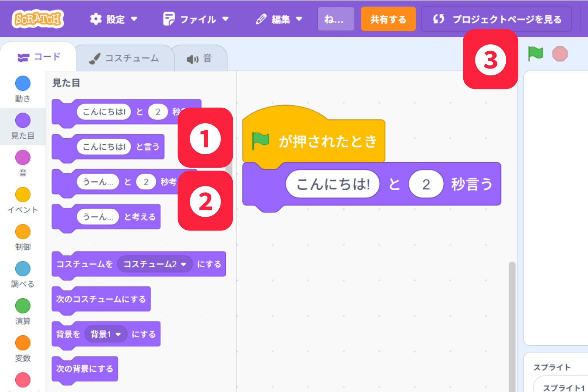Select the 動き (Motion) category icon
Screen dimensions: 588x392
23,83
